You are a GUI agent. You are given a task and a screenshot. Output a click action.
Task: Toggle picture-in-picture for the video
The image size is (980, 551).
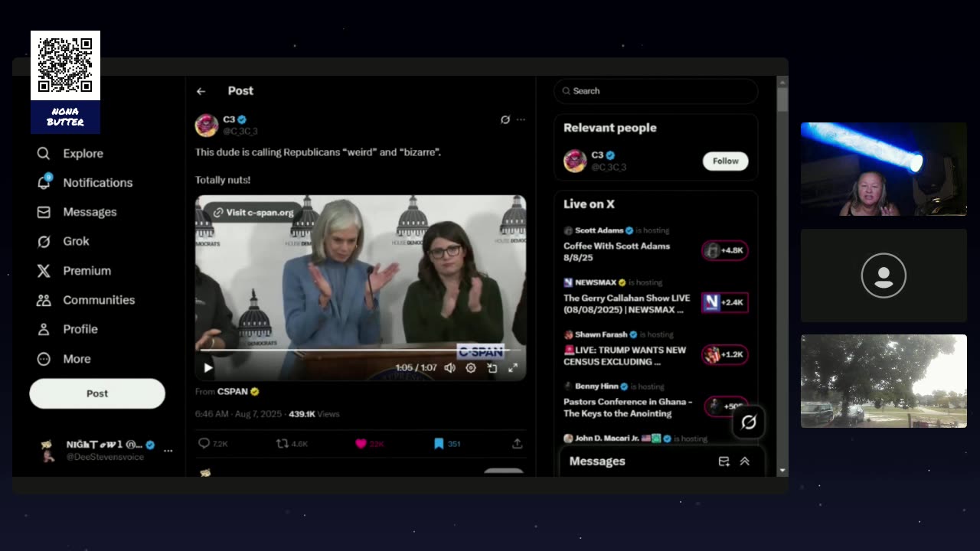492,367
